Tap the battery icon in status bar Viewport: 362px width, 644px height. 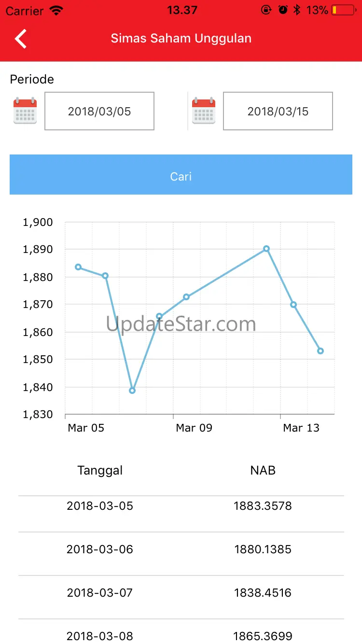click(344, 10)
